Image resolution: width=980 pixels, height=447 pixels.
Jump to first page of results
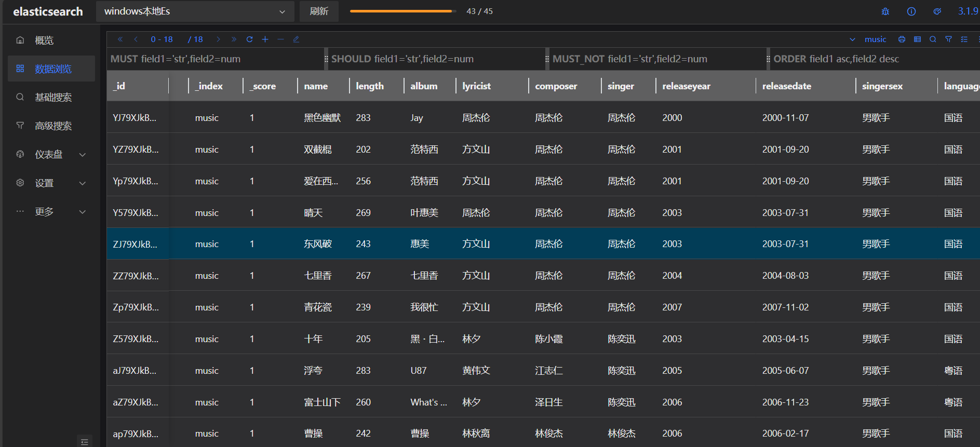point(120,39)
